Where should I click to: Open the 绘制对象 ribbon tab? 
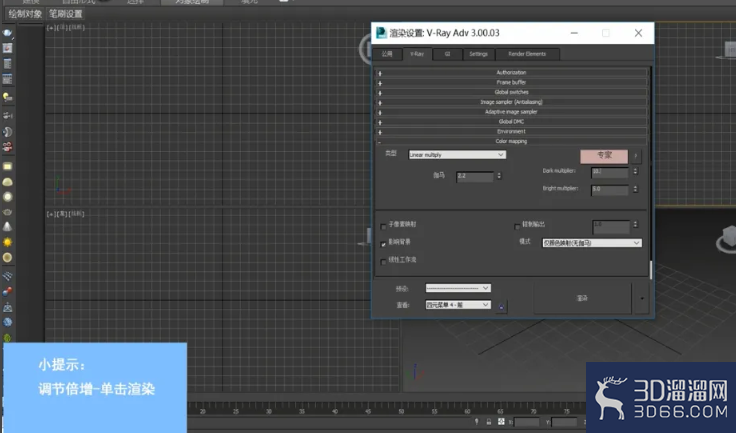click(25, 14)
